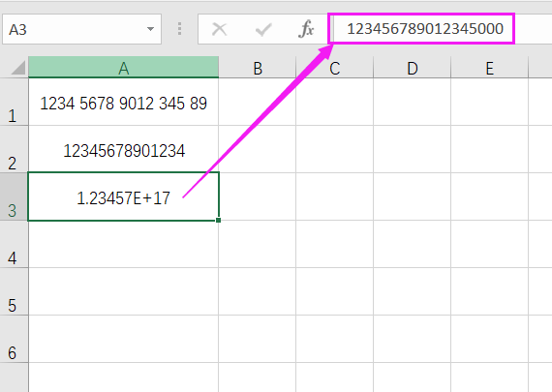552x392 pixels.
Task: Select row 5 header
Action: (x=14, y=291)
